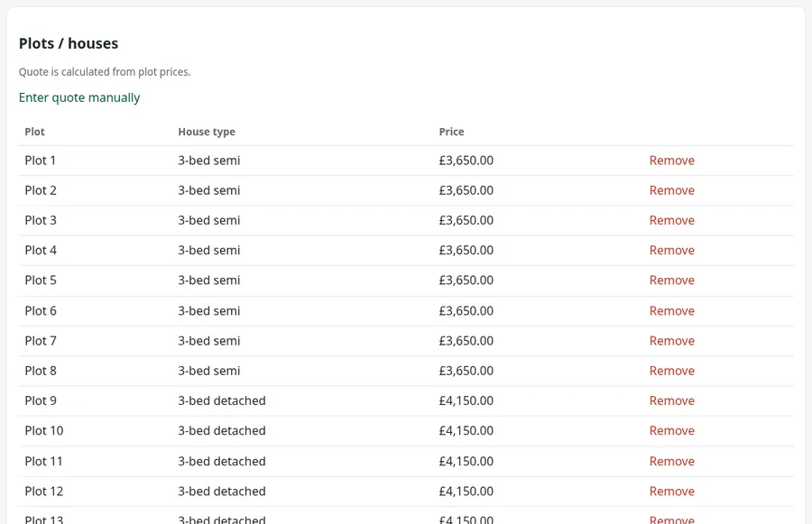Viewport: 812px width, 524px height.
Task: Click the Price column header
Action: point(452,132)
